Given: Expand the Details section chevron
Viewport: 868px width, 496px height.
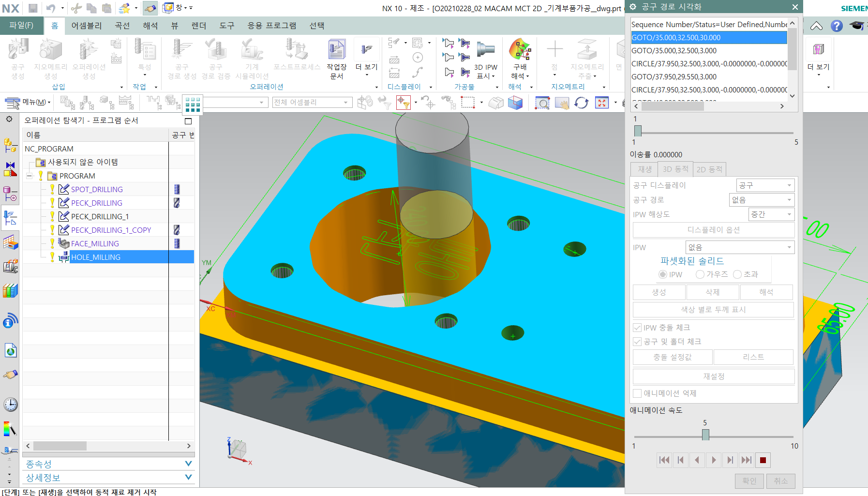Looking at the screenshot, I should pyautogui.click(x=189, y=477).
